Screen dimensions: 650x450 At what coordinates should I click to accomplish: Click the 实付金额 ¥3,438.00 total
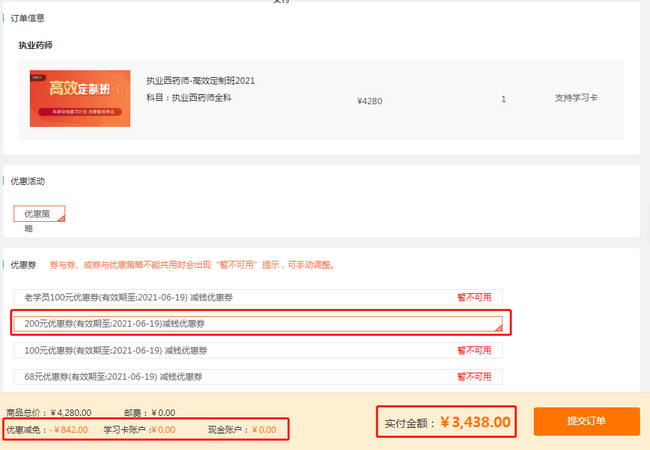click(476, 422)
